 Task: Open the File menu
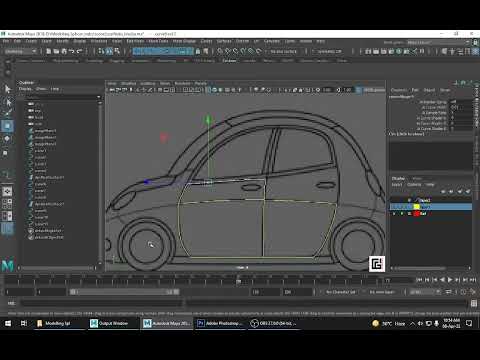6,41
